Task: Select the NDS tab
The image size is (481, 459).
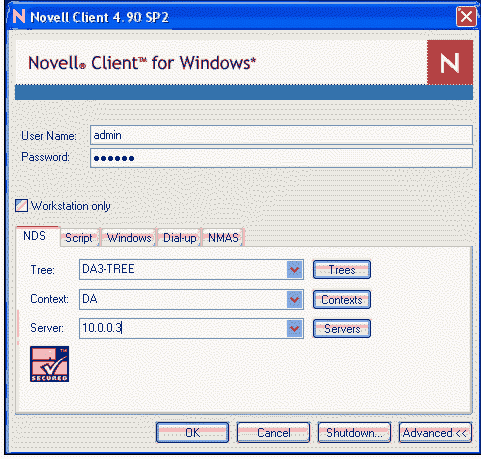Action: click(38, 236)
